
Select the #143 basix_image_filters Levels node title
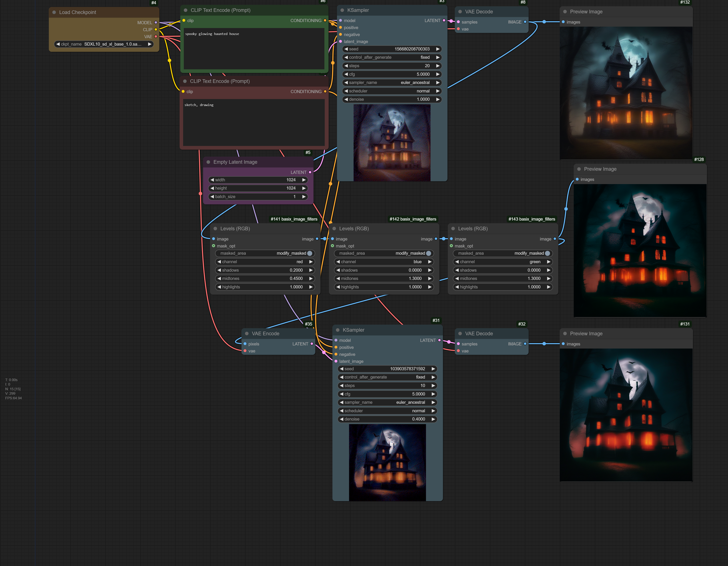473,228
